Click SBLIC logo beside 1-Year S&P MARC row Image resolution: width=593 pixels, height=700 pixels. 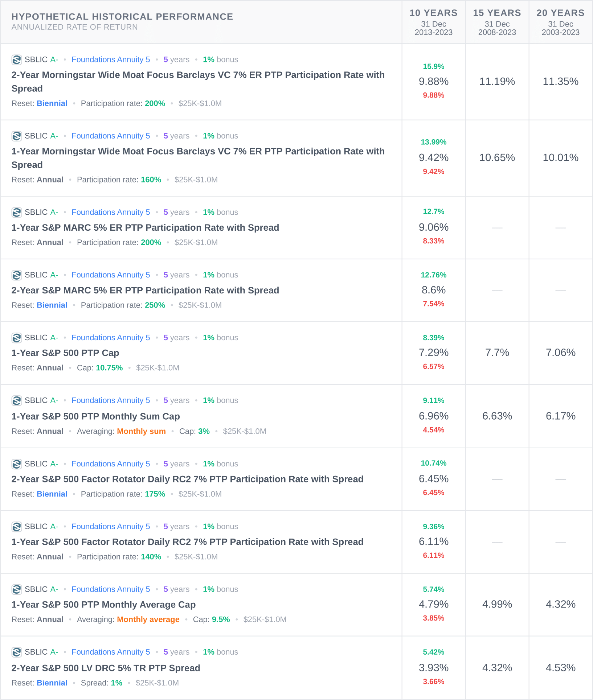coord(16,212)
